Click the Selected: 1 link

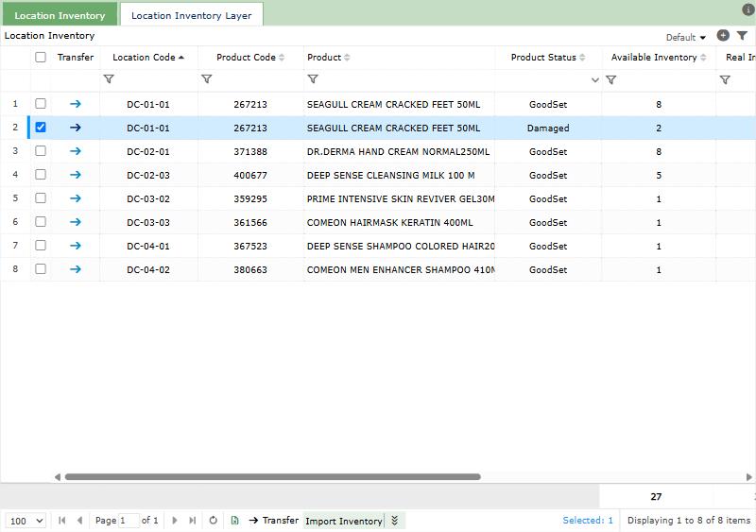coord(588,520)
